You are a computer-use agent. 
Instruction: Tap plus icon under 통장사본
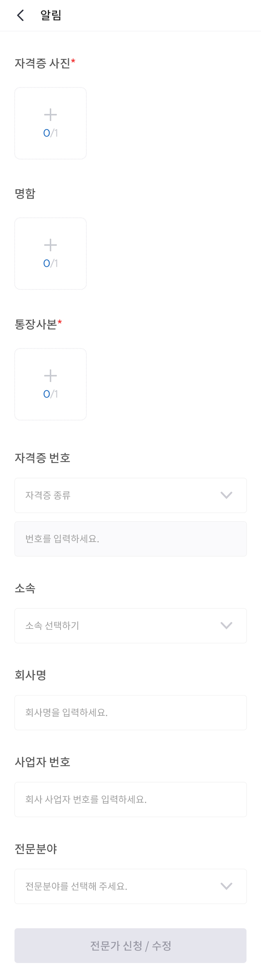[x=50, y=375]
